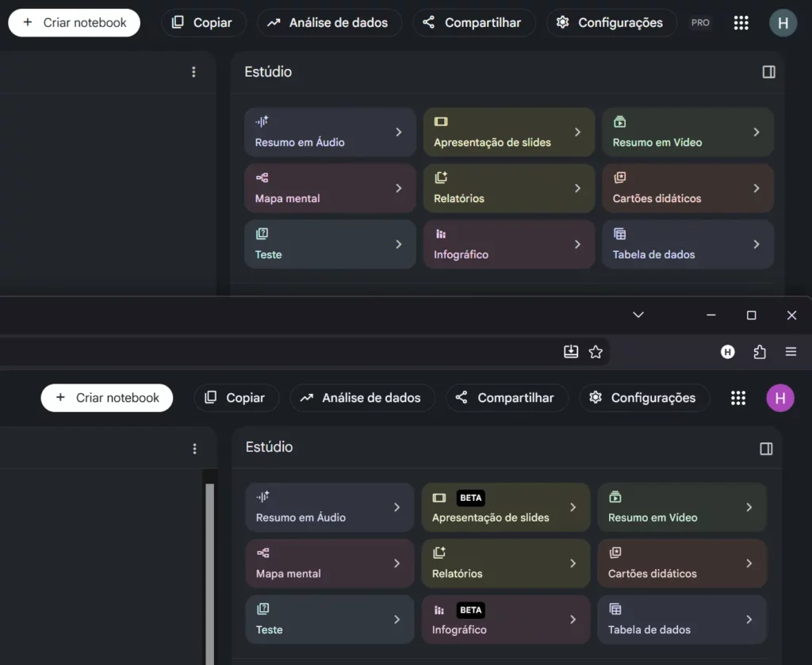Screen dimensions: 812x665
Task: Open the browser extensions puzzle icon
Action: (x=759, y=352)
